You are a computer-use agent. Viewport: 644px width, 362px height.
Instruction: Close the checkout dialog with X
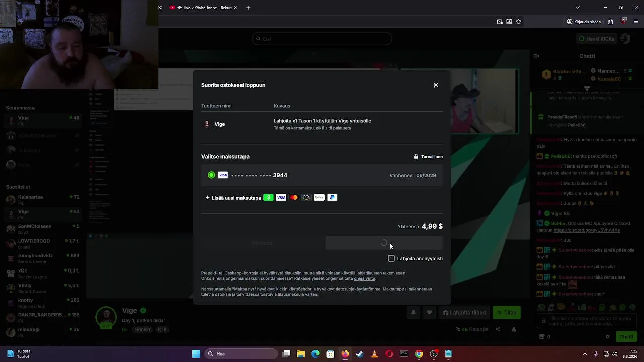coord(436,85)
